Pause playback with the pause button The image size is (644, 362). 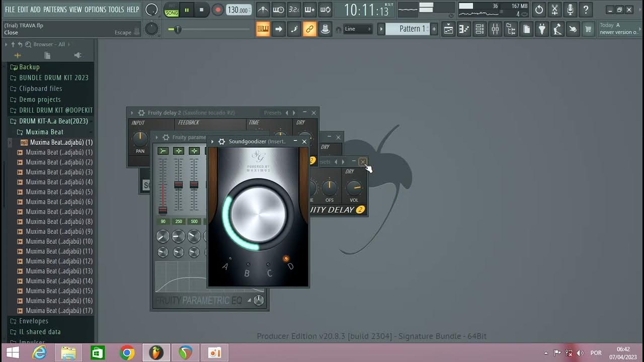tap(187, 10)
